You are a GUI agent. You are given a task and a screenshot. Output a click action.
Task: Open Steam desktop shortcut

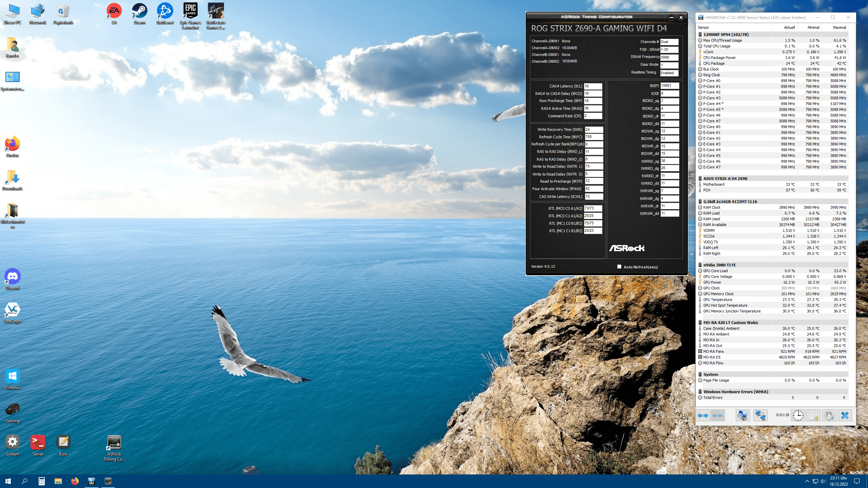click(x=139, y=14)
